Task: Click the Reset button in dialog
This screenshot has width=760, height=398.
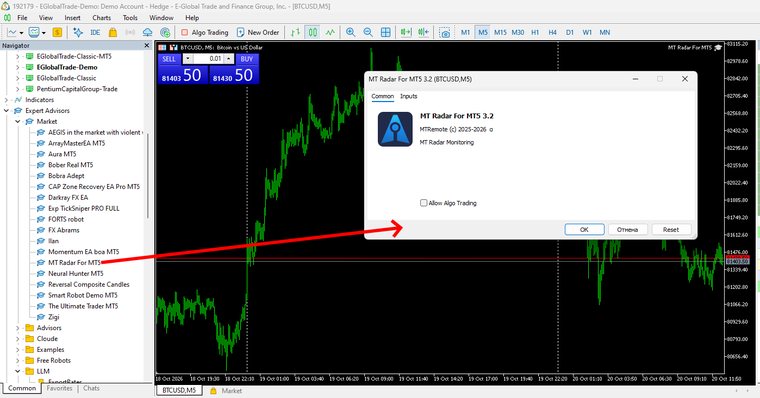Action: 671,229
